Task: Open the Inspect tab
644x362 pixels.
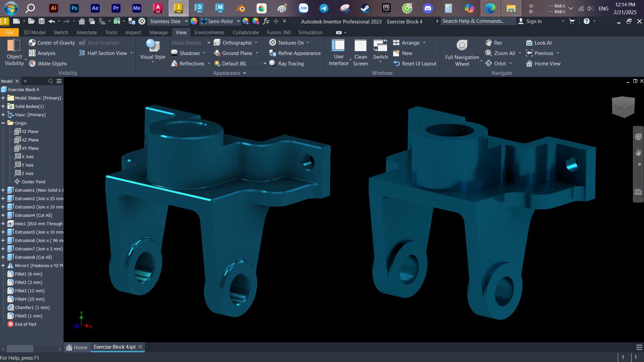Action: tap(133, 32)
